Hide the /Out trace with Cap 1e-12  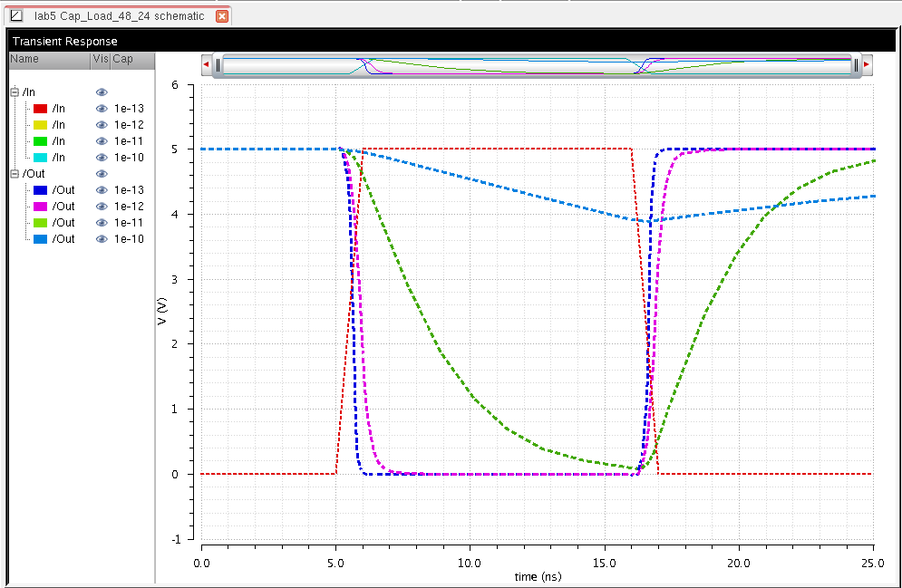pos(102,207)
